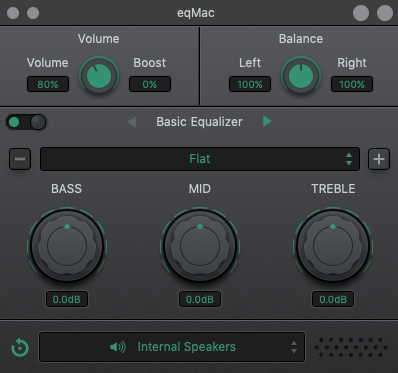
Task: Click the TREBLE label
Action: (333, 189)
